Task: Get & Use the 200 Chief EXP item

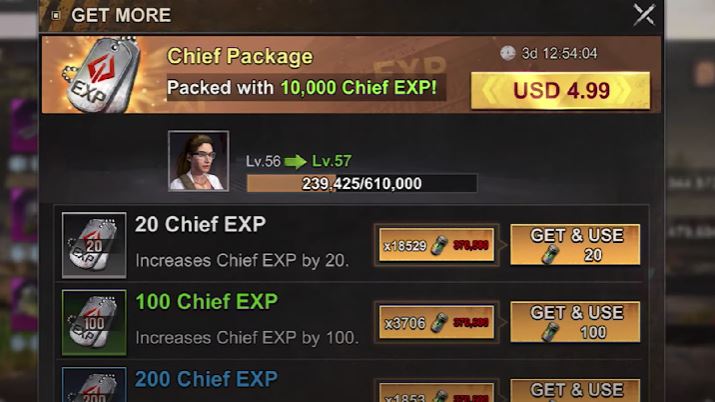Action: 575,391
